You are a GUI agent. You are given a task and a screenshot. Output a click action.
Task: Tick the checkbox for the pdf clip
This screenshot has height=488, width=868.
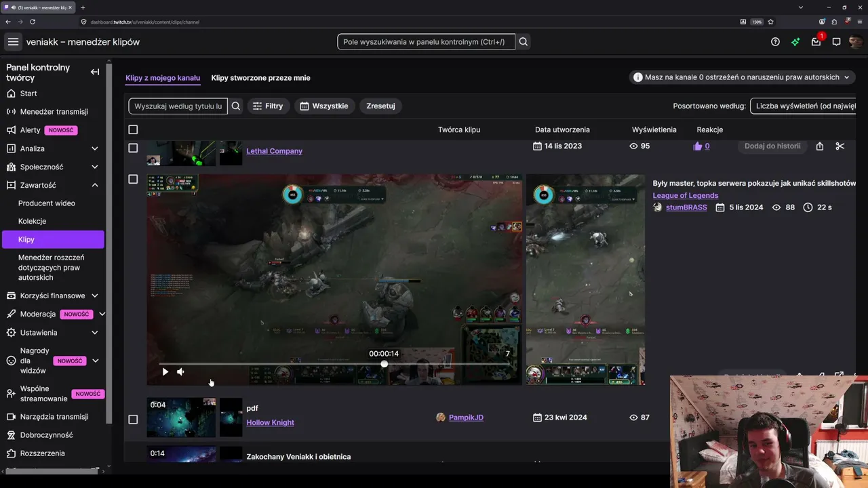(x=133, y=419)
